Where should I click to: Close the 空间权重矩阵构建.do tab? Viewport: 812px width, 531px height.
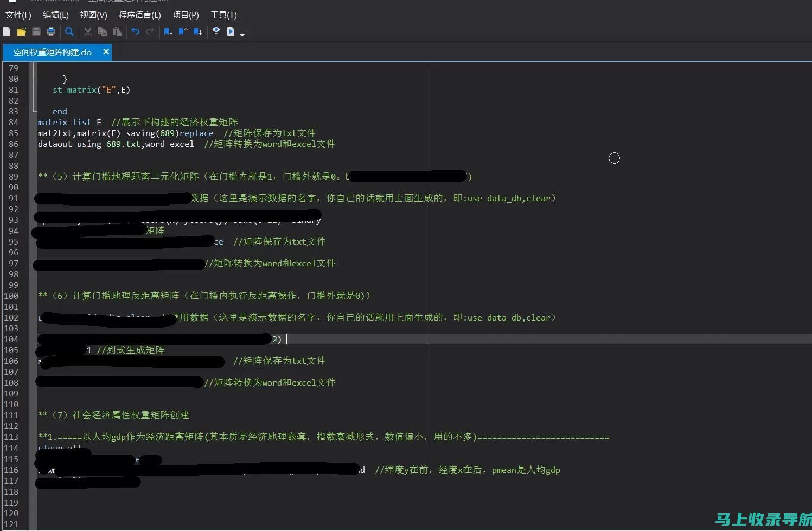click(106, 52)
